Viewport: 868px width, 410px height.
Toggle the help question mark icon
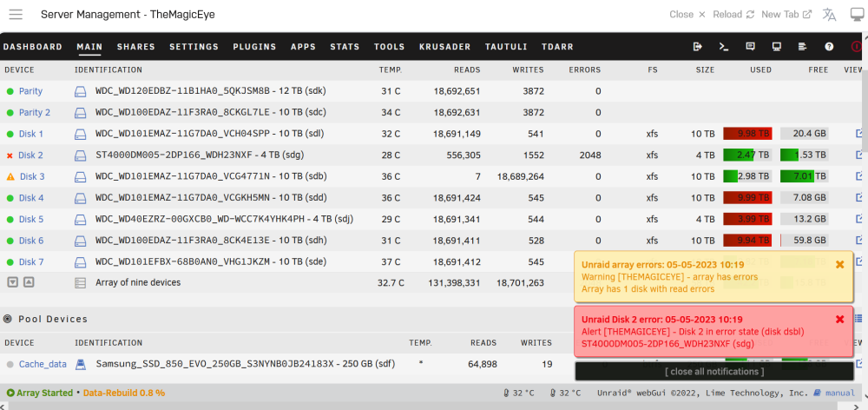[829, 47]
